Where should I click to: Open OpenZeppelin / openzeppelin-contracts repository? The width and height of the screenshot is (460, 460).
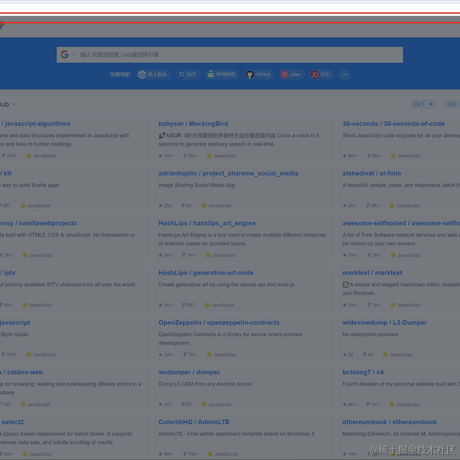[x=219, y=323]
